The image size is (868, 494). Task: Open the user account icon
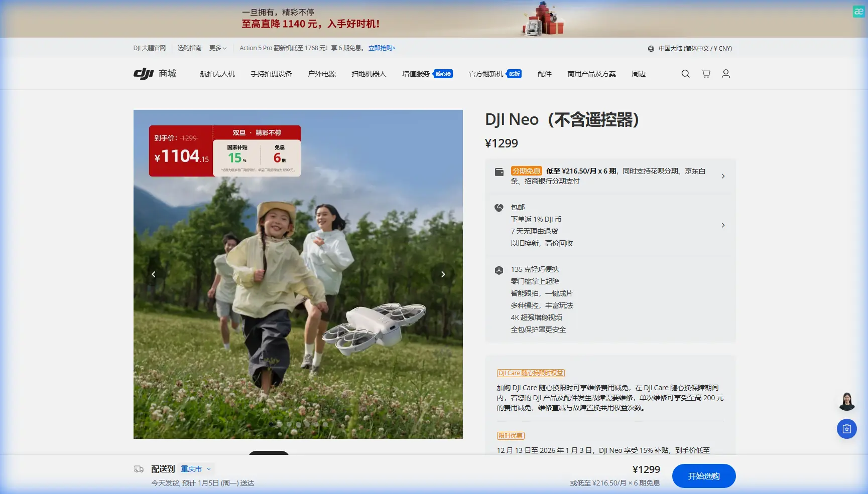coord(725,74)
